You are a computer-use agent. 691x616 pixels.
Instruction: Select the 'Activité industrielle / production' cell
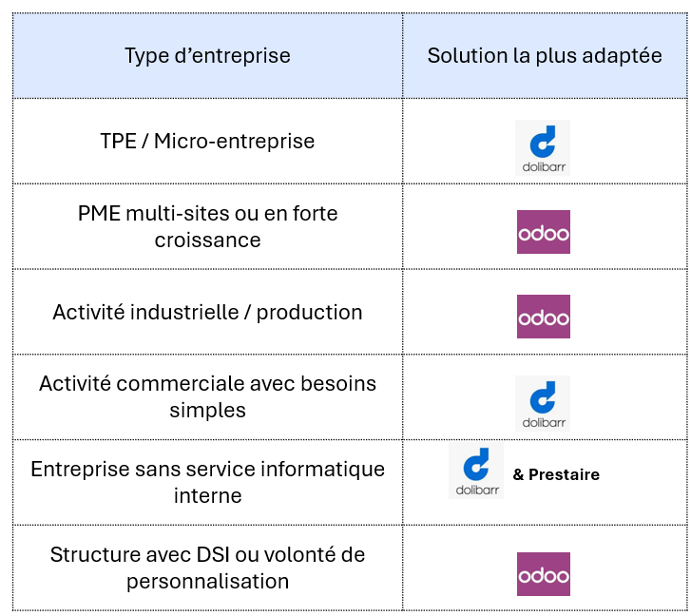(207, 312)
